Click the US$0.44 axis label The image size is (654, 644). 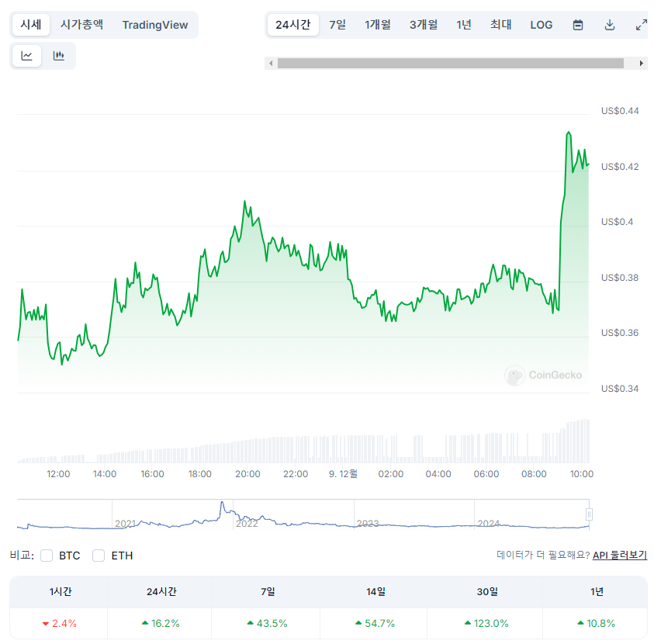[620, 111]
